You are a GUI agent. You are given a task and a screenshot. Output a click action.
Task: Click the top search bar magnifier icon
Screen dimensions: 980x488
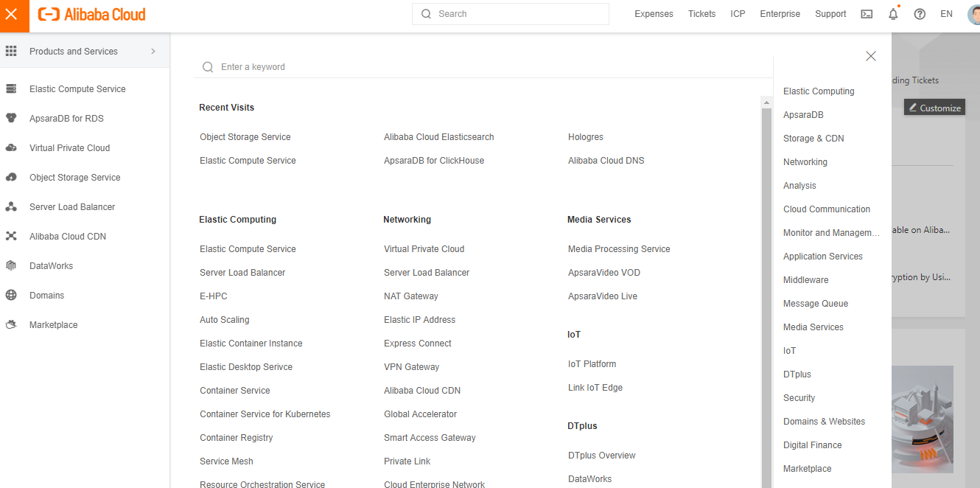coord(426,14)
